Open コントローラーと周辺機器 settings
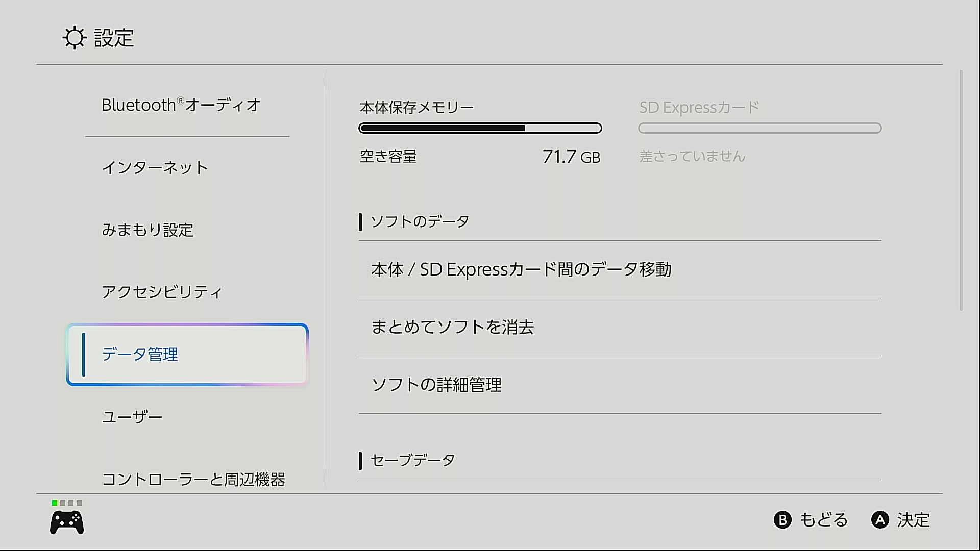Viewport: 980px width, 551px height. 193,479
